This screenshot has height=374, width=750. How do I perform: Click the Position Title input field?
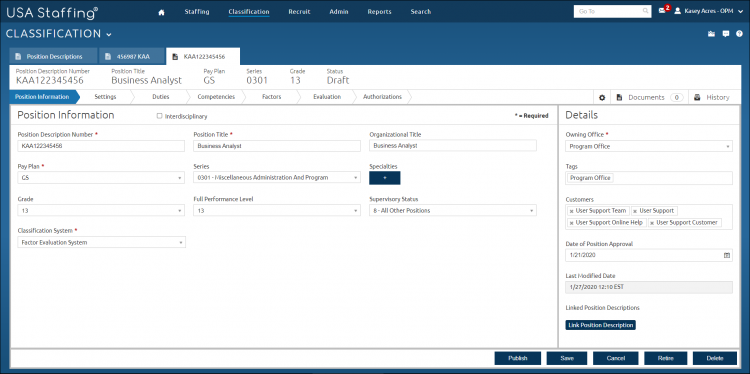(277, 146)
